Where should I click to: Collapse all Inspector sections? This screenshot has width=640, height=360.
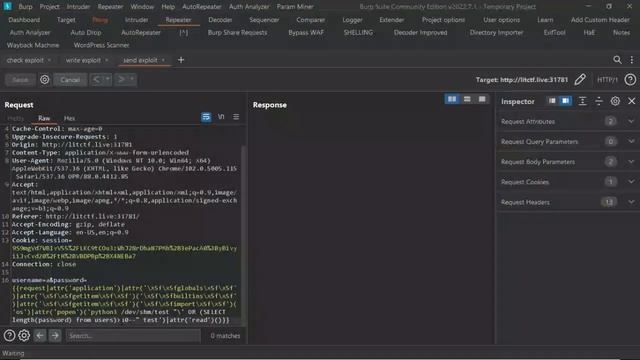tap(599, 101)
